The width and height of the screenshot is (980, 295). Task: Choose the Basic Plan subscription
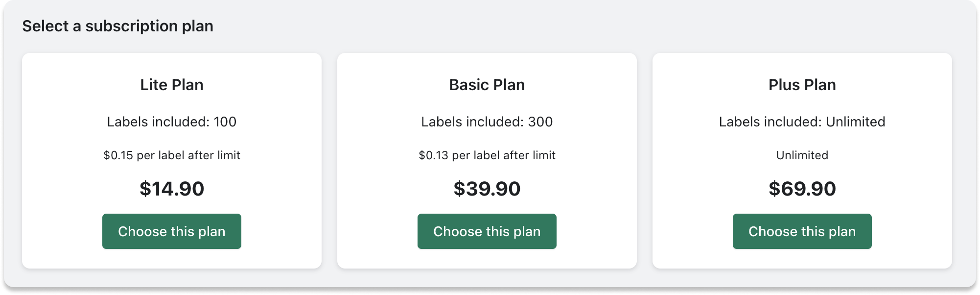pyautogui.click(x=487, y=231)
